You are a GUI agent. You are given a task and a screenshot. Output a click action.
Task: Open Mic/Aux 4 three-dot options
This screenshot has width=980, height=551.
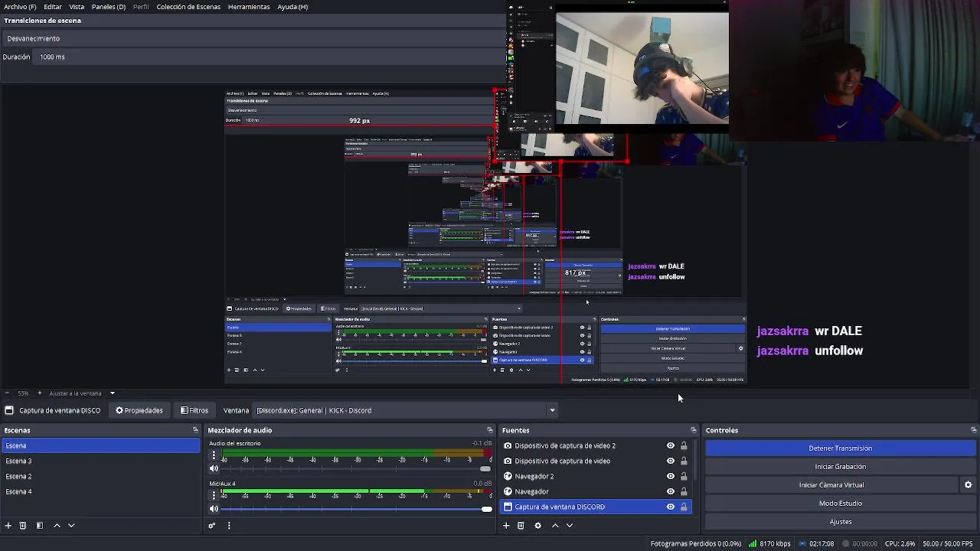[214, 495]
